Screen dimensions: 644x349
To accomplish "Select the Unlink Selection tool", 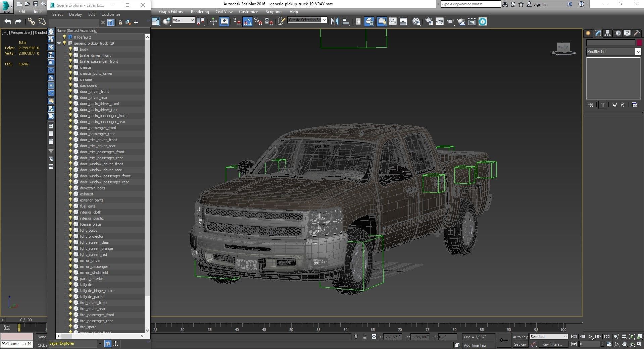I will (42, 22).
